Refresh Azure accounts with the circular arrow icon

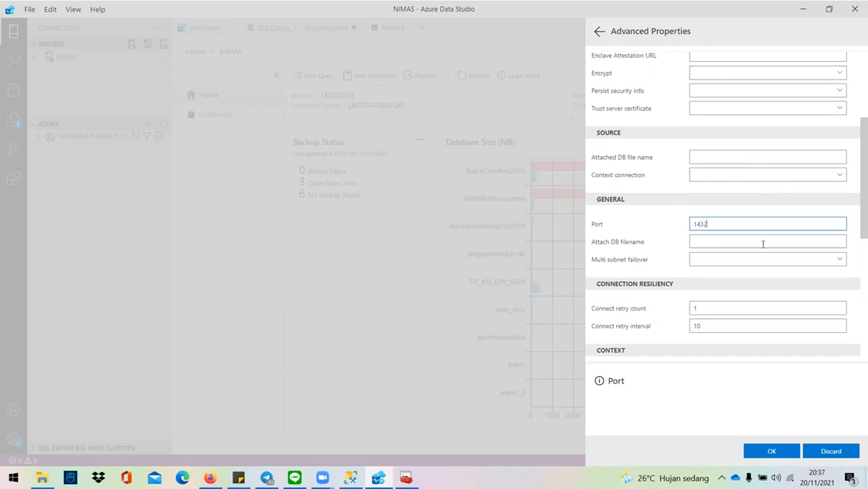tap(163, 123)
